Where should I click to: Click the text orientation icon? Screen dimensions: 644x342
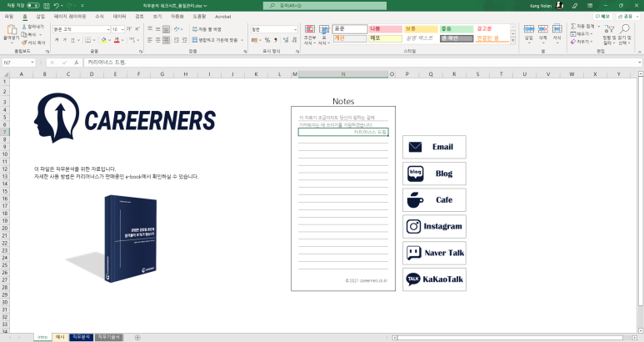click(x=177, y=29)
